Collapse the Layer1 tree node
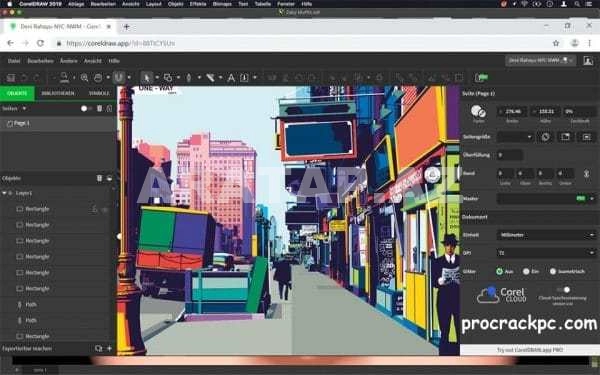Viewport: 600px width, 375px height. tap(4, 193)
